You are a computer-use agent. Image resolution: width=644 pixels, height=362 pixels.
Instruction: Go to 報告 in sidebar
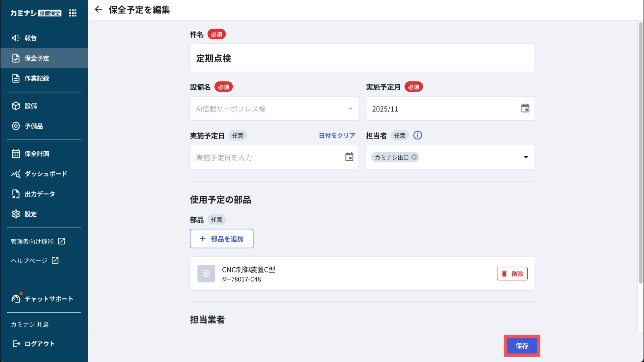pos(31,38)
